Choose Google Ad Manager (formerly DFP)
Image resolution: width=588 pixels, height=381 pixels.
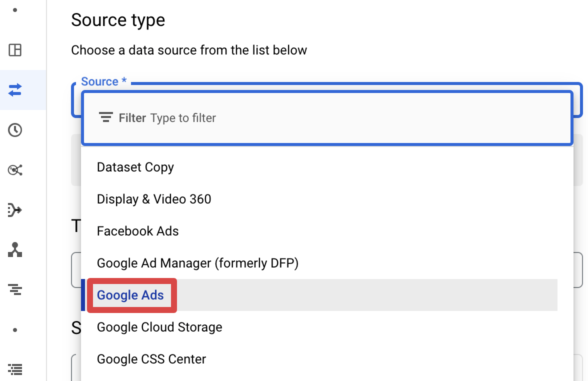pos(319,263)
